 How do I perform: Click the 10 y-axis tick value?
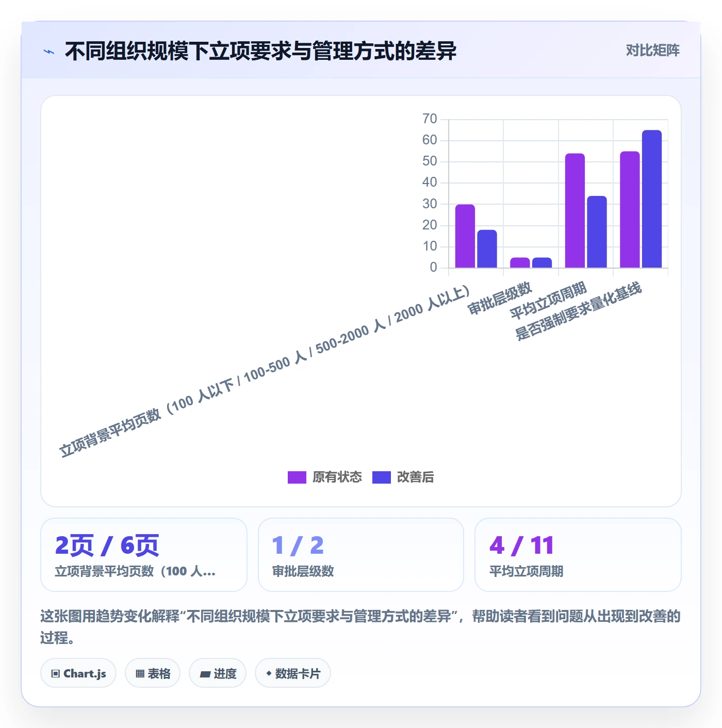coord(430,246)
